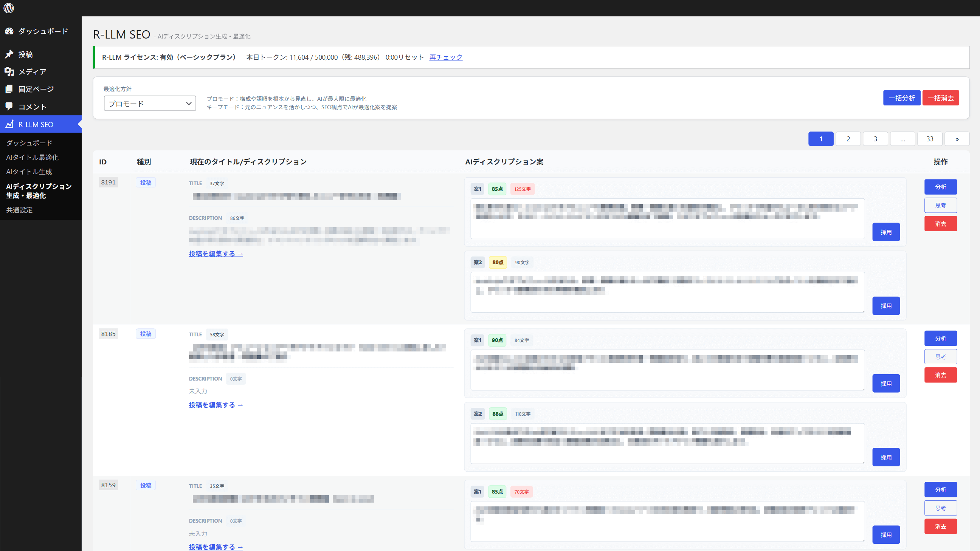Go to AIタイトル生成 submenu
The width and height of the screenshot is (980, 551).
[x=29, y=172]
